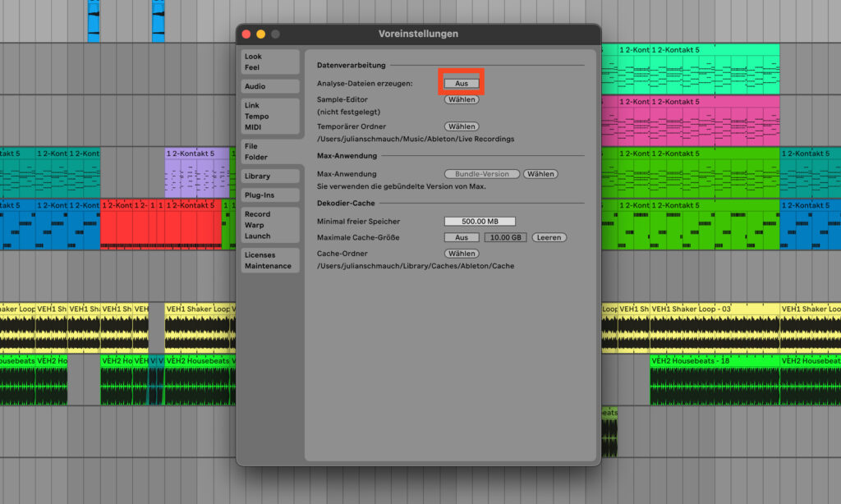Select the pink '1 2-Kontakt 5' MIDI clip

(715, 121)
